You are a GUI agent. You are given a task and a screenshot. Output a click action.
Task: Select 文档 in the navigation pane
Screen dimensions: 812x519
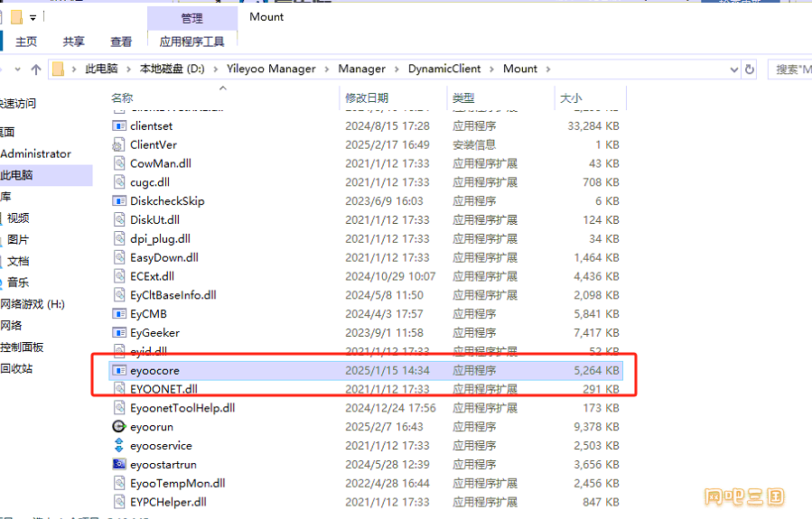pyautogui.click(x=18, y=262)
